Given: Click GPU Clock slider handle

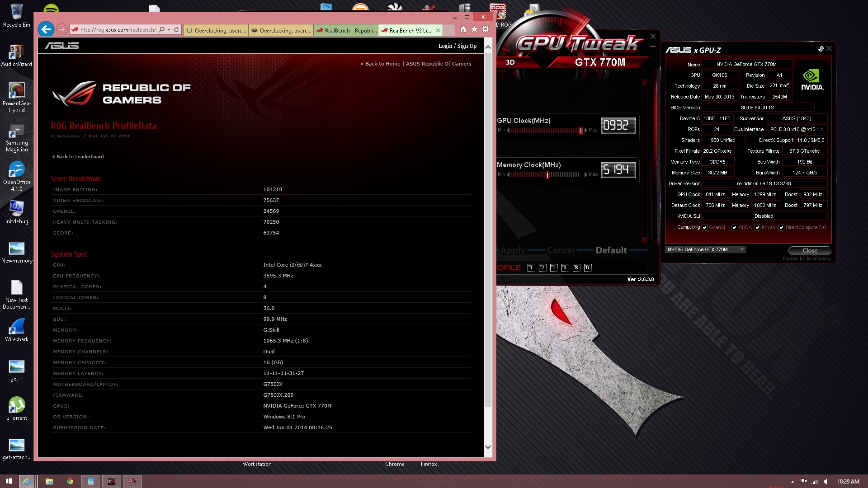Looking at the screenshot, I should pyautogui.click(x=580, y=131).
